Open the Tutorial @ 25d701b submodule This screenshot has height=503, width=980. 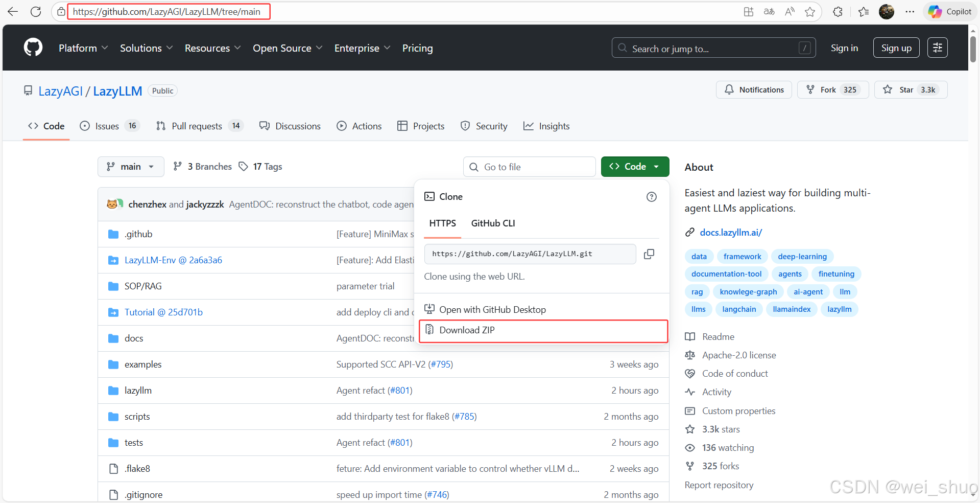163,312
